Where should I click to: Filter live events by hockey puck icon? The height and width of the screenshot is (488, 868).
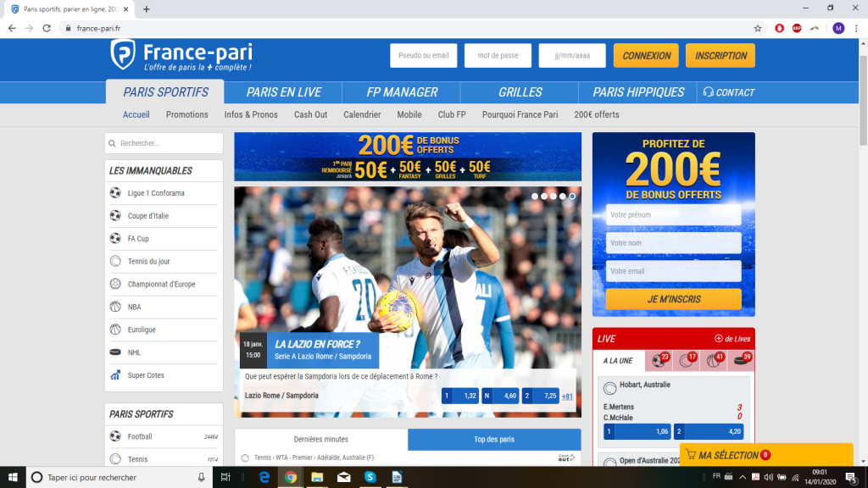pos(741,361)
